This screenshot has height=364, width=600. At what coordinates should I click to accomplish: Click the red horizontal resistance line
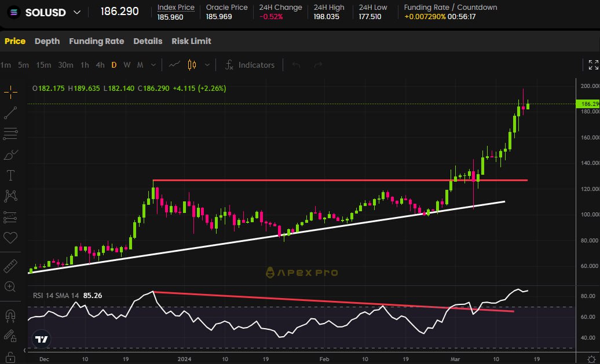(x=340, y=180)
